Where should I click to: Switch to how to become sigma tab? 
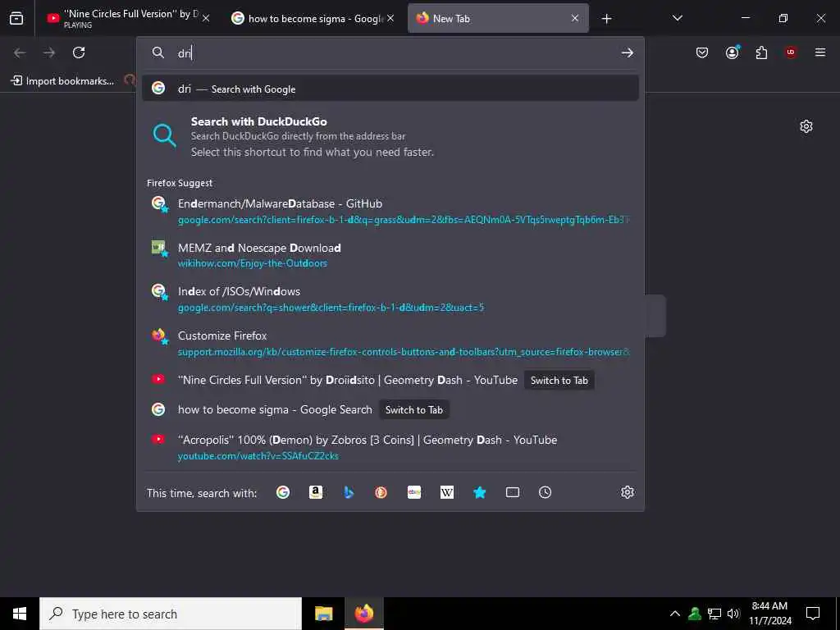click(313, 18)
